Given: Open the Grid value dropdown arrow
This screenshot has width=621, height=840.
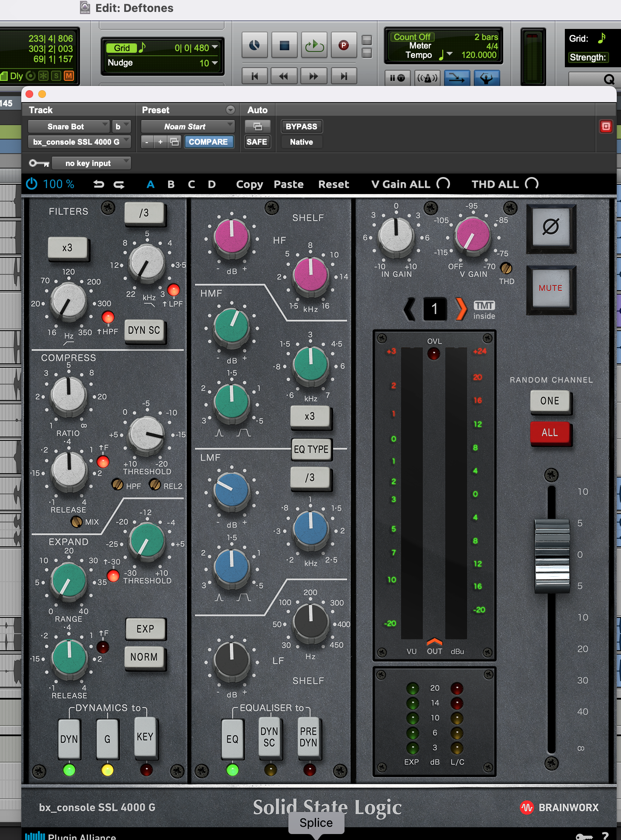Looking at the screenshot, I should tap(214, 47).
